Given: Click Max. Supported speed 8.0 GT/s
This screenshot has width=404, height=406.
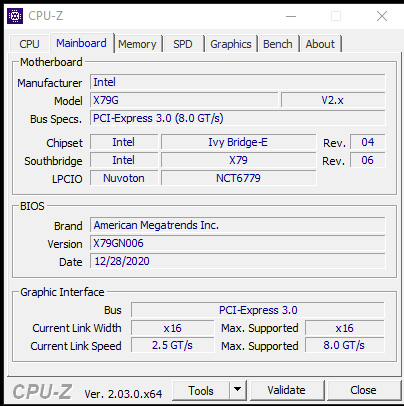Looking at the screenshot, I should pyautogui.click(x=345, y=345).
